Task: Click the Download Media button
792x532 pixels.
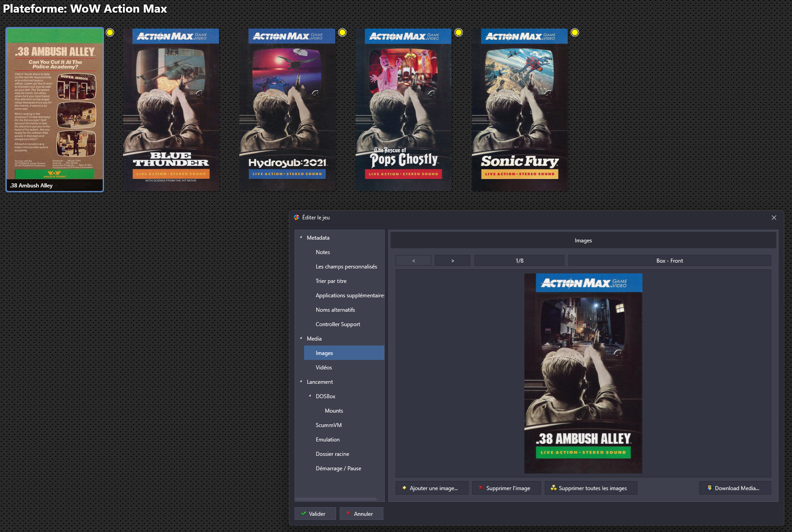Action: pos(735,488)
